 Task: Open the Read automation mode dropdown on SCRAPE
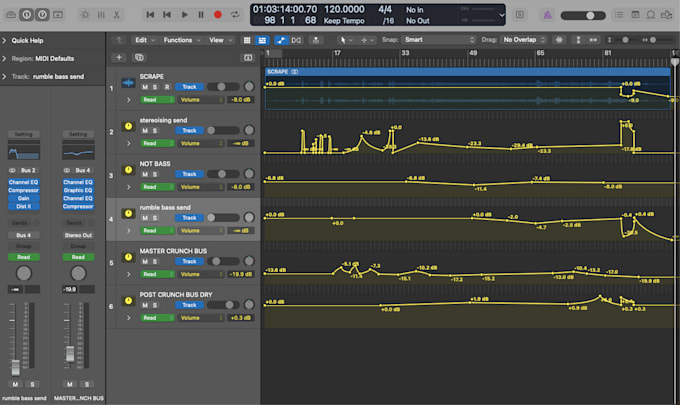pos(151,100)
